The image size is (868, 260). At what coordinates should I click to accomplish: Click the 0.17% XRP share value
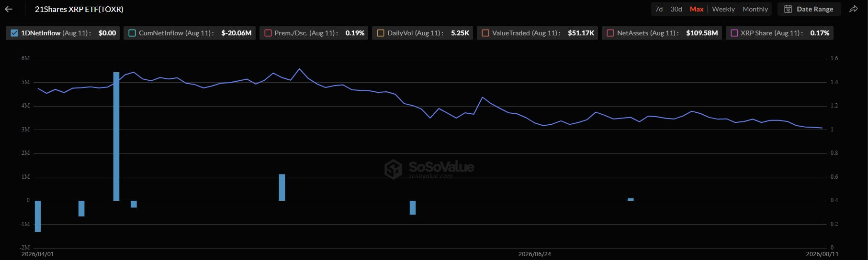820,33
